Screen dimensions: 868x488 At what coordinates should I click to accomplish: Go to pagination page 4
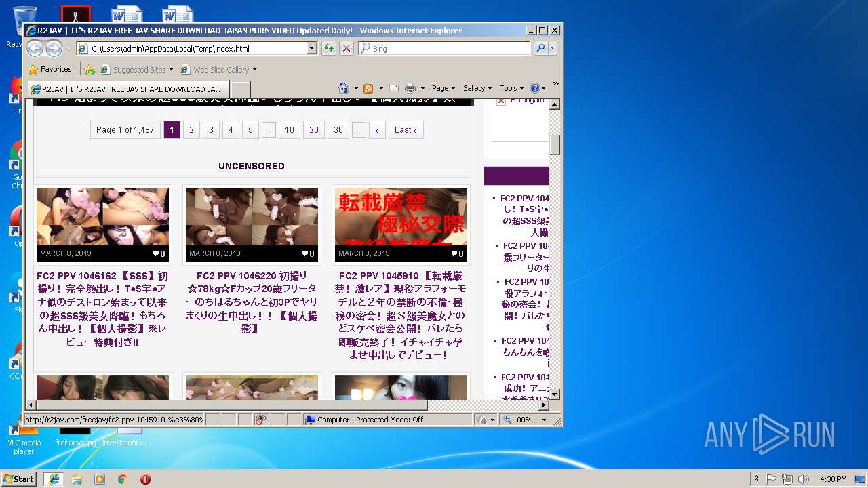coord(231,130)
